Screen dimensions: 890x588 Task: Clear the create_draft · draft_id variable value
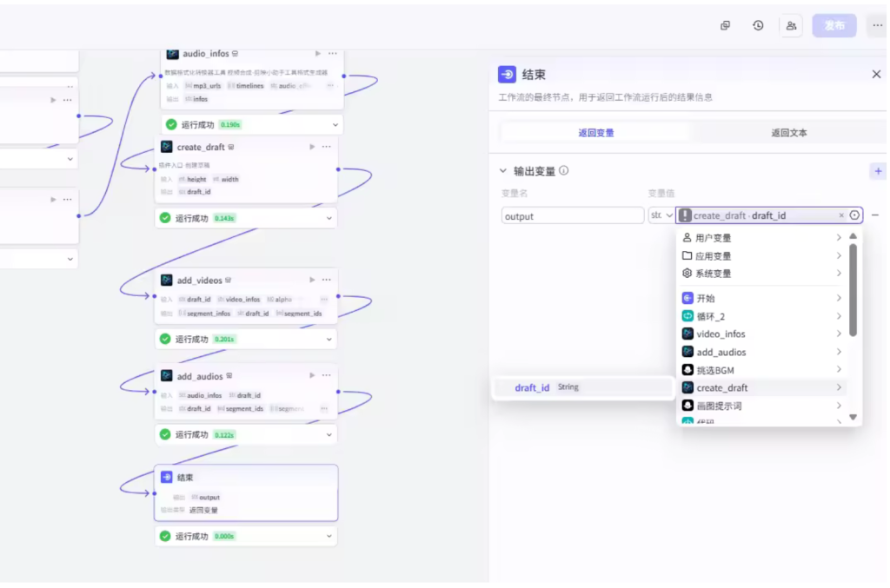tap(841, 215)
